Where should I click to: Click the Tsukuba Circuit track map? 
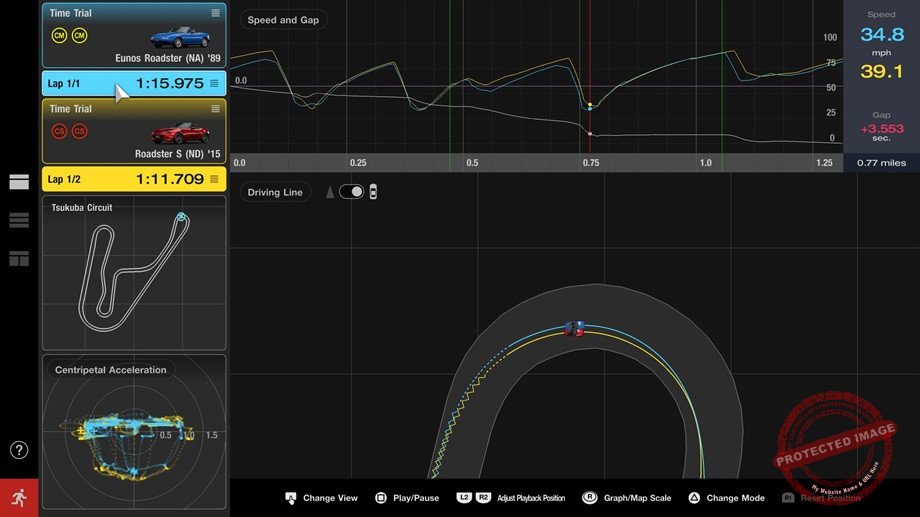tap(134, 273)
